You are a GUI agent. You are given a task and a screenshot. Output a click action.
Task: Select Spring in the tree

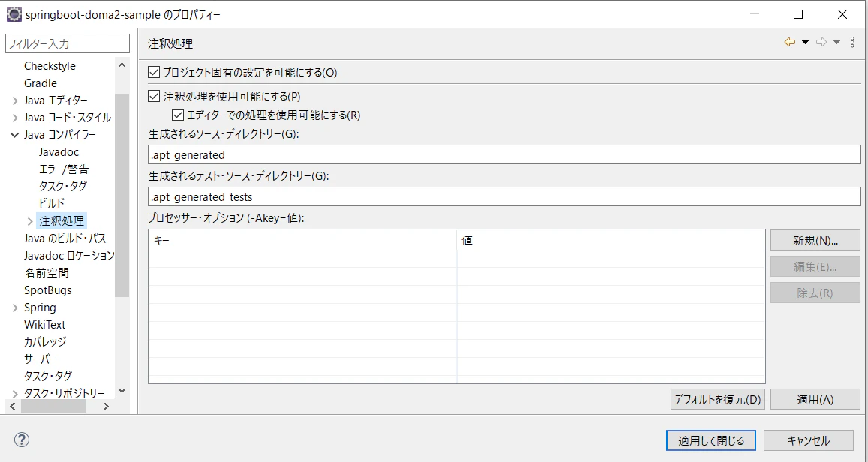40,307
